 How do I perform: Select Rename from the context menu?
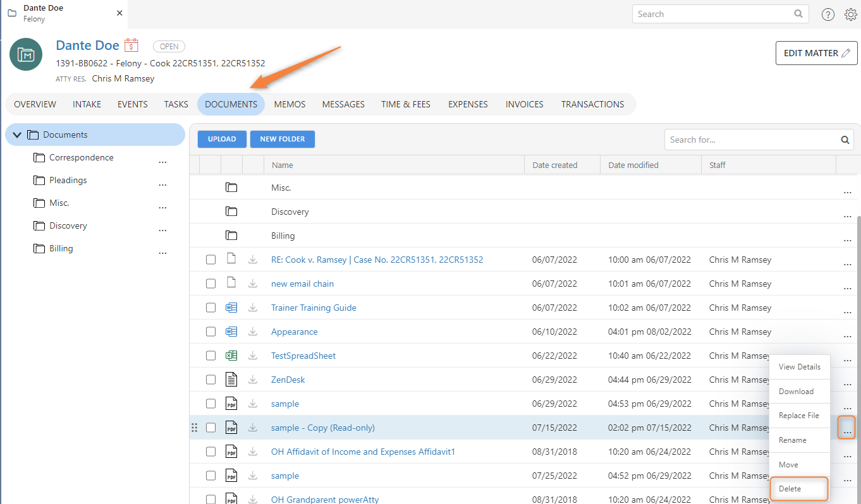(x=792, y=440)
